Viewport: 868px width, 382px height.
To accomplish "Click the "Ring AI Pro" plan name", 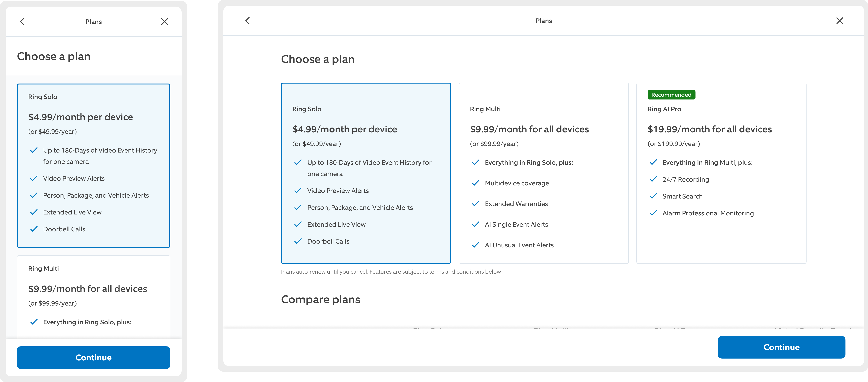I will tap(664, 109).
